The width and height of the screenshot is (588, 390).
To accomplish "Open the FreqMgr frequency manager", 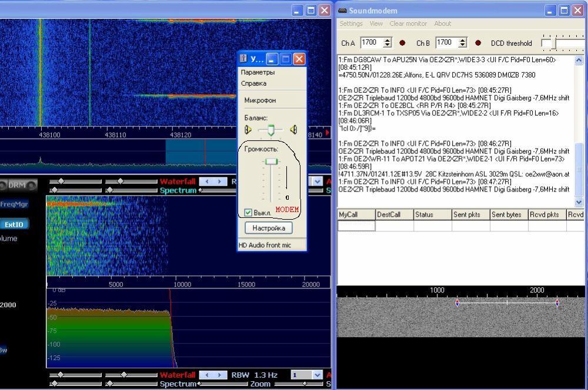I will tap(14, 204).
